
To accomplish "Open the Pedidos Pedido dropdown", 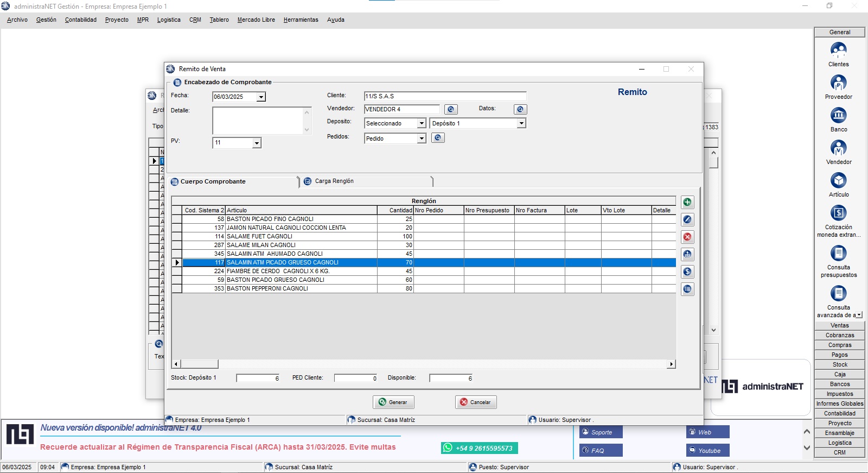I will tap(422, 139).
